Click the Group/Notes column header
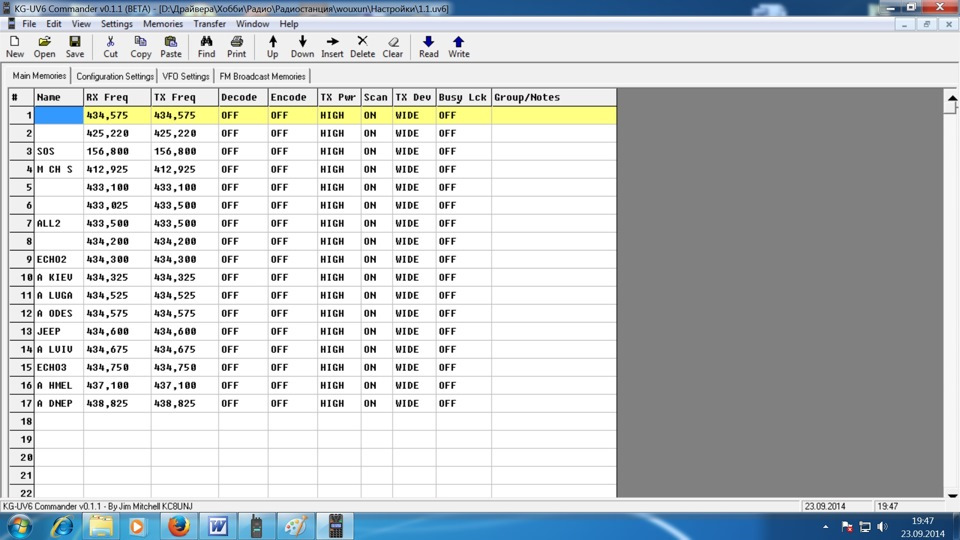 point(553,97)
